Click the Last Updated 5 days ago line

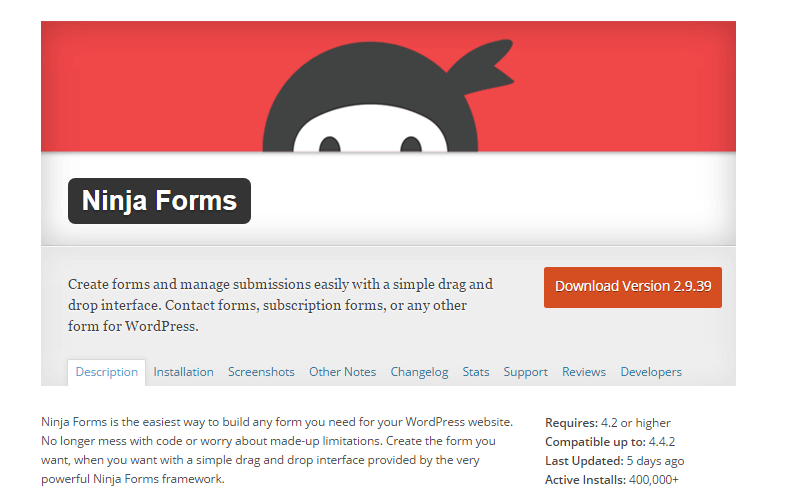(615, 461)
